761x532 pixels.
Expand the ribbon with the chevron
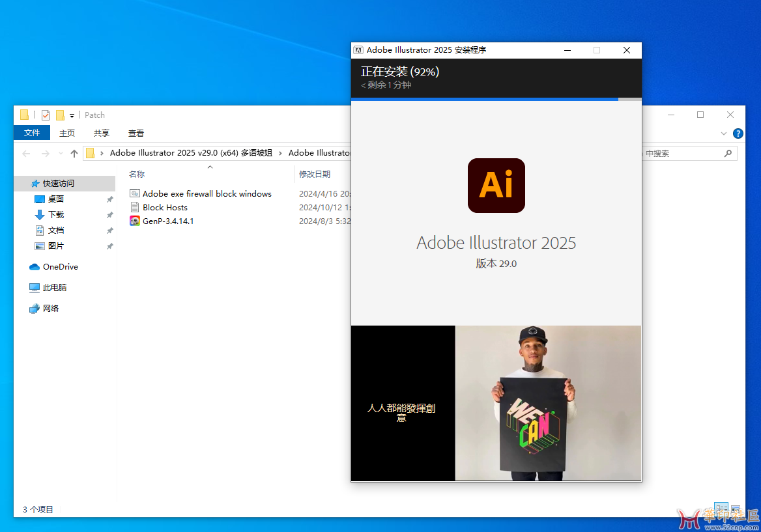724,133
